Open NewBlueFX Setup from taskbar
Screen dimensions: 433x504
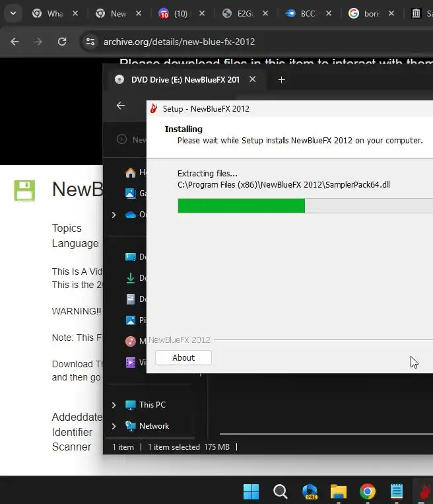[424, 491]
